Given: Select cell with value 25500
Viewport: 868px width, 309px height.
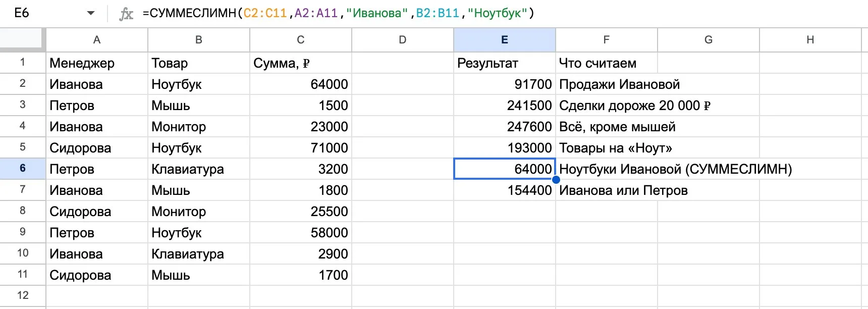Looking at the screenshot, I should (301, 212).
